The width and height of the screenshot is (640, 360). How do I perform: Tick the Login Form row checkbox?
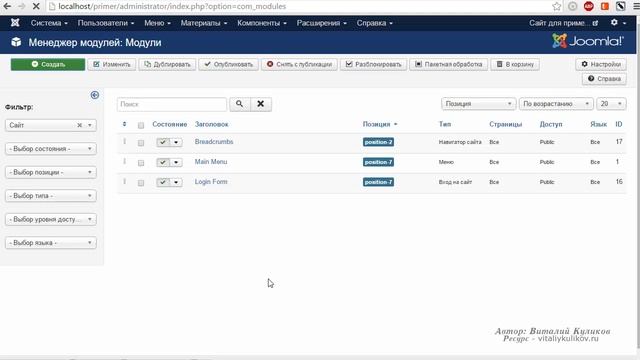141,183
